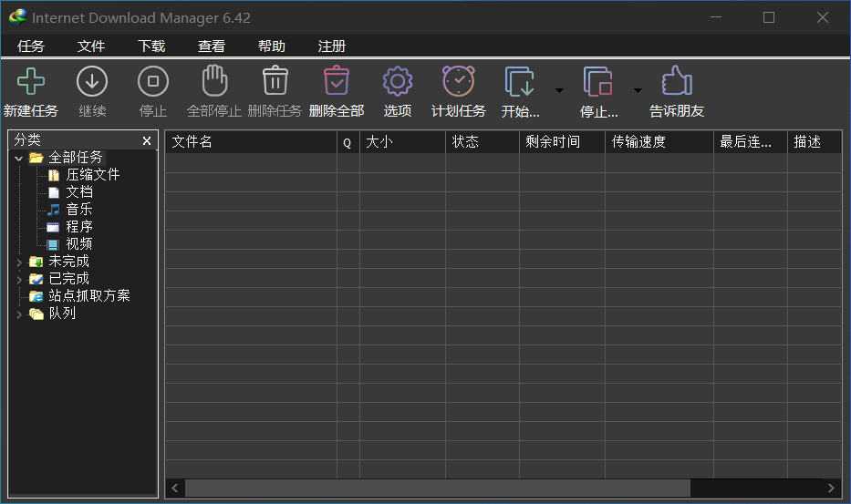Click the 队列 folders icon
Image resolution: width=851 pixels, height=504 pixels.
coord(36,314)
